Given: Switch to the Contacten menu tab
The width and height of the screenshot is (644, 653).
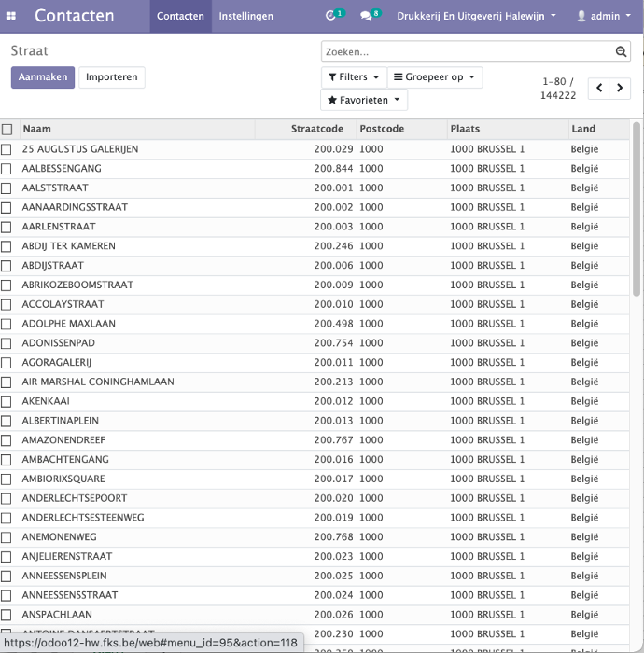Looking at the screenshot, I should coord(180,16).
